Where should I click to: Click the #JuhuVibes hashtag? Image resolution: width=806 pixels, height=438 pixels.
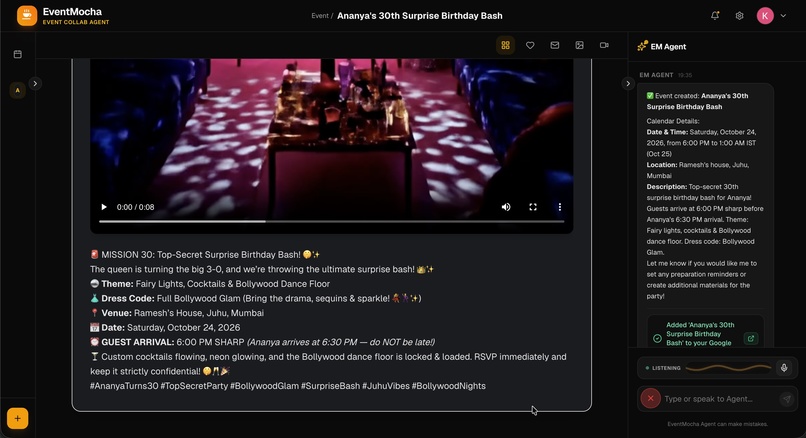tap(386, 386)
